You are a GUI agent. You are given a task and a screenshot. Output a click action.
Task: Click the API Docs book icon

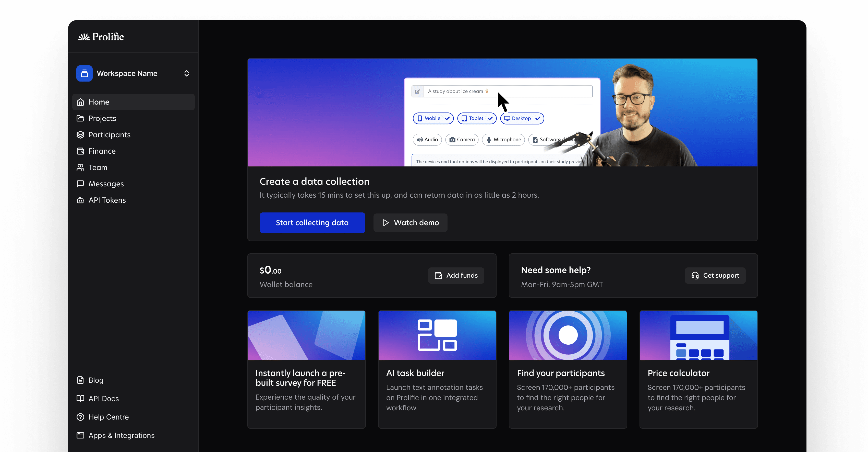pyautogui.click(x=80, y=398)
